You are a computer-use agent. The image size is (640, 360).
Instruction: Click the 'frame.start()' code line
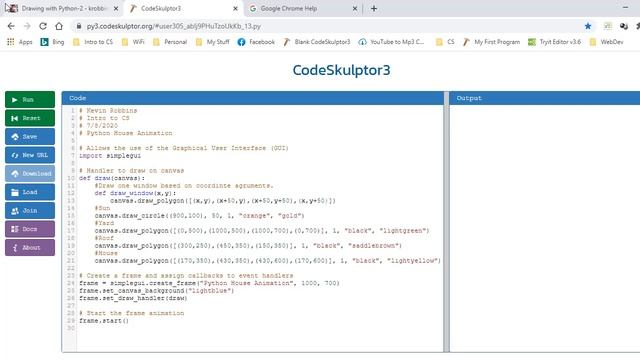click(x=104, y=321)
